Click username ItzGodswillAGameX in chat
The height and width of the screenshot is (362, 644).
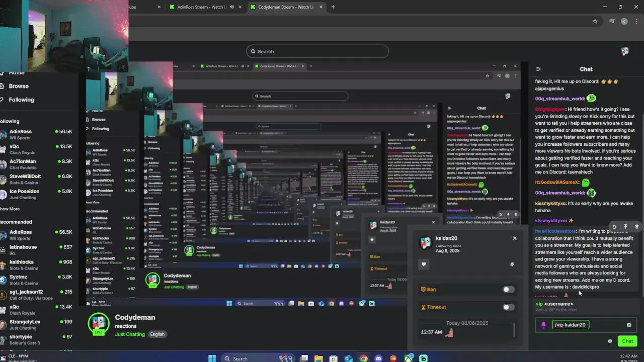tap(556, 183)
